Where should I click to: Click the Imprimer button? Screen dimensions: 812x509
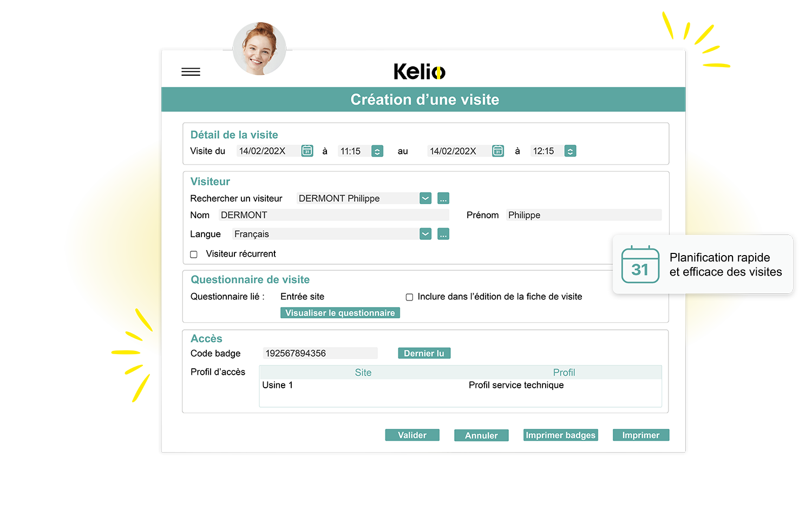pos(641,435)
